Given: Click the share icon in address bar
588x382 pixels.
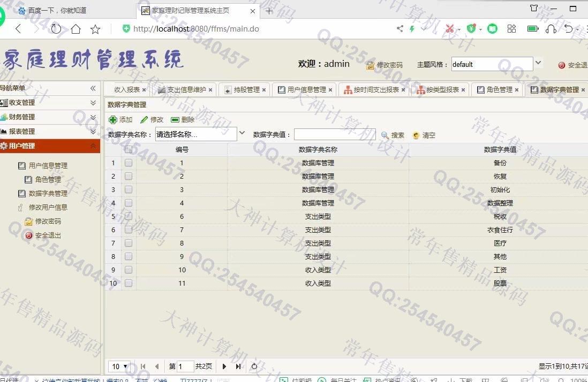Looking at the screenshot, I should click(399, 28).
